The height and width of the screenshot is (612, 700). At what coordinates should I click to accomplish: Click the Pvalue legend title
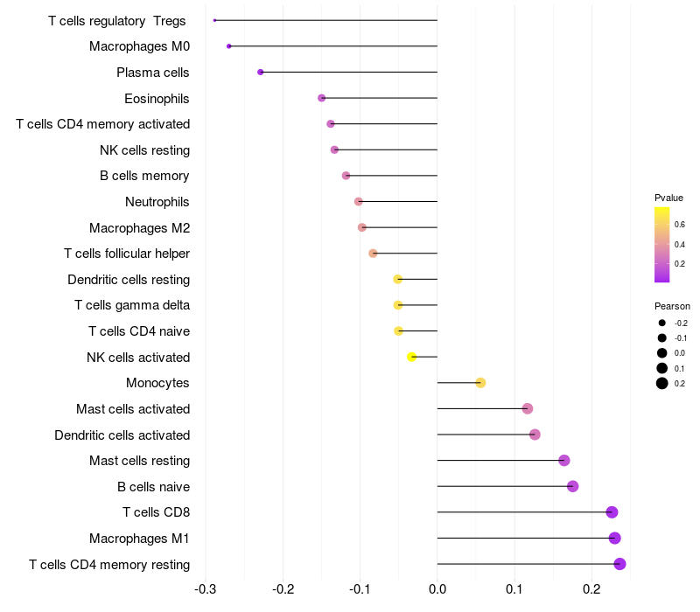click(668, 198)
